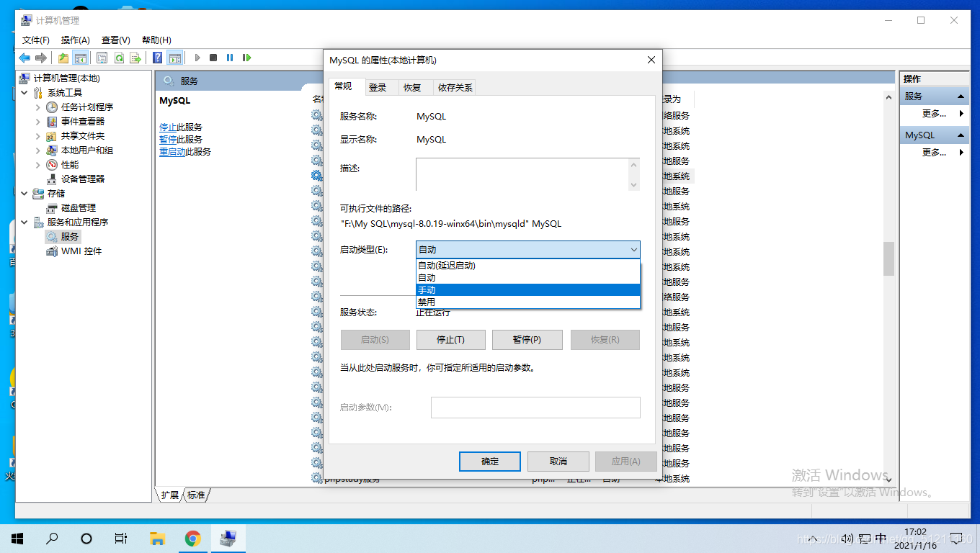Screen dimensions: 980x553
Task: Open 更多... under 服务 in actions pane
Action: tap(934, 114)
